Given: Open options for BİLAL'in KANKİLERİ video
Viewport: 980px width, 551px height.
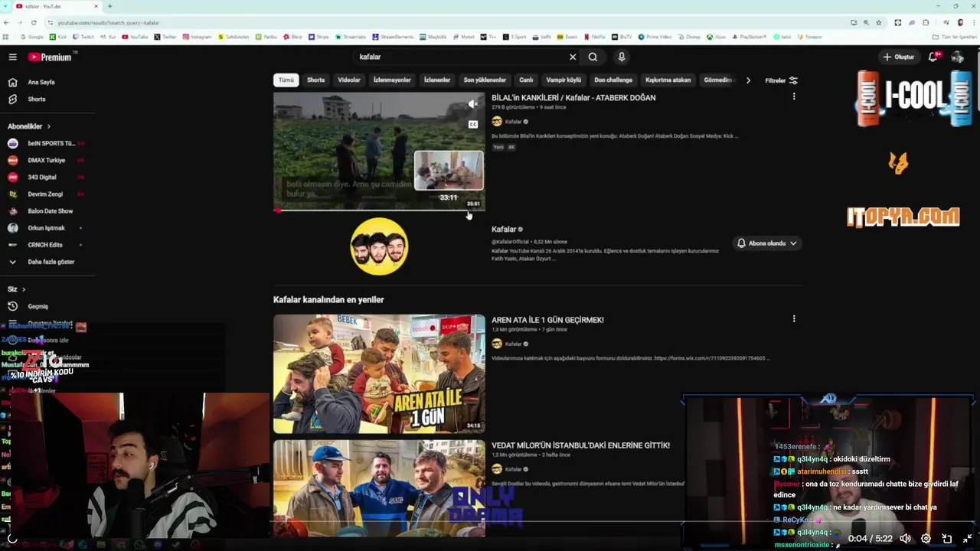Looking at the screenshot, I should coord(794,96).
